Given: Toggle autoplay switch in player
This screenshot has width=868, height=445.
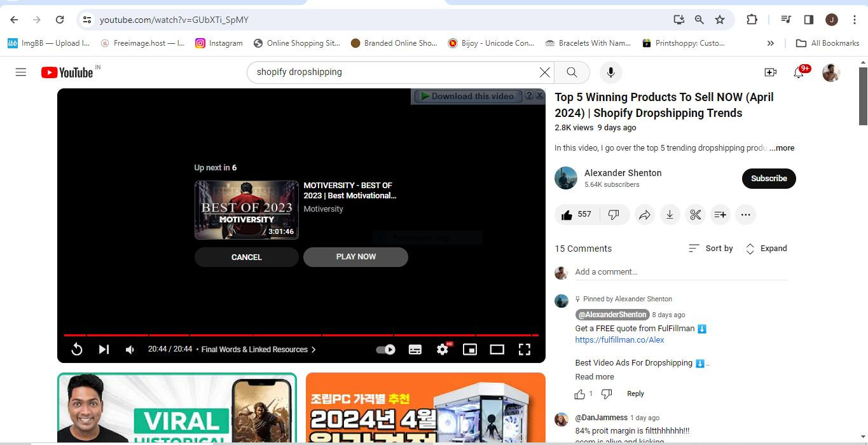Looking at the screenshot, I should pos(385,349).
